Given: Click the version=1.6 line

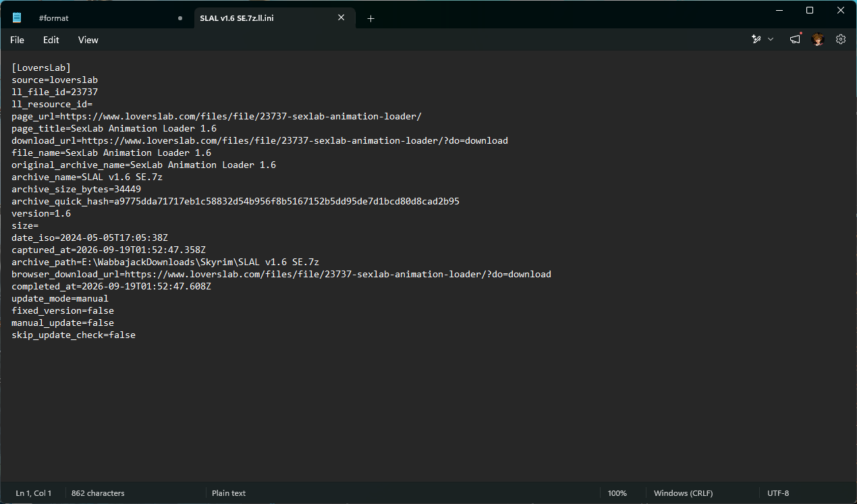Looking at the screenshot, I should [x=41, y=213].
